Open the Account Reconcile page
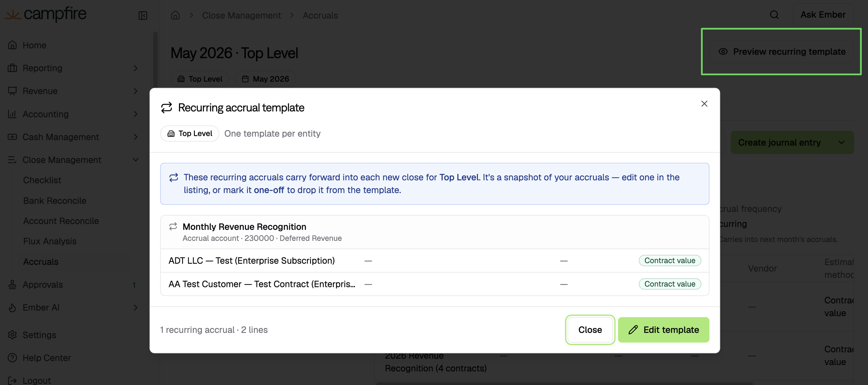The height and width of the screenshot is (385, 868). click(61, 221)
